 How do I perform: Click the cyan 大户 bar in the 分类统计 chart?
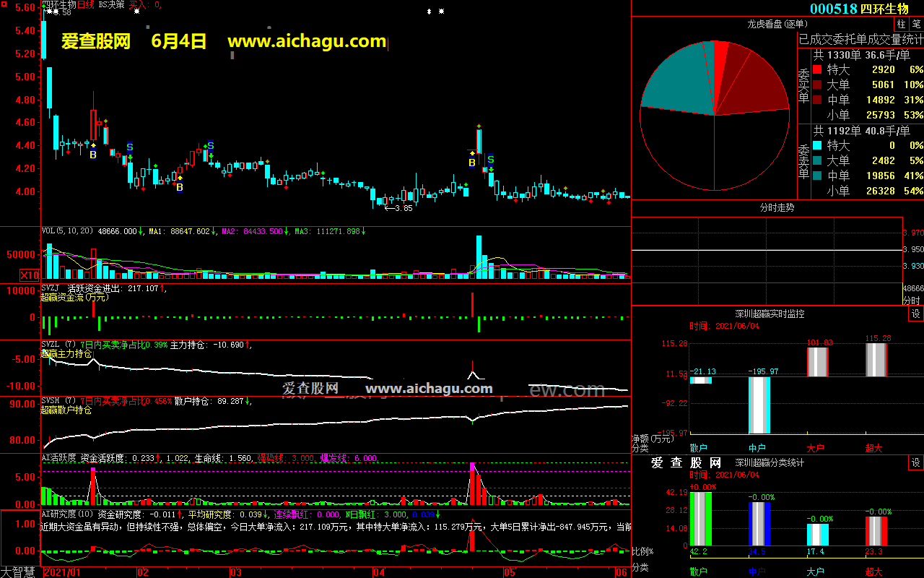coord(818,535)
